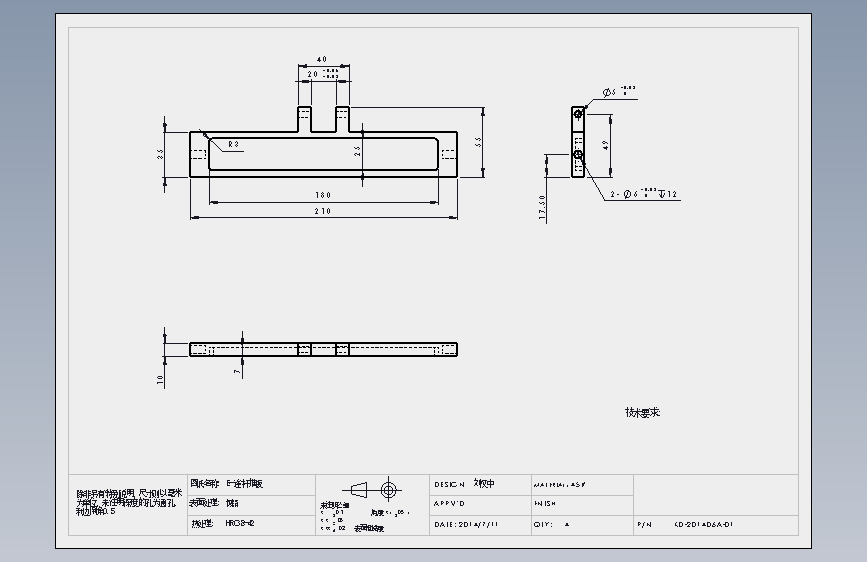This screenshot has width=867, height=562.
Task: Select the 10 thickness dimension
Action: [160, 379]
